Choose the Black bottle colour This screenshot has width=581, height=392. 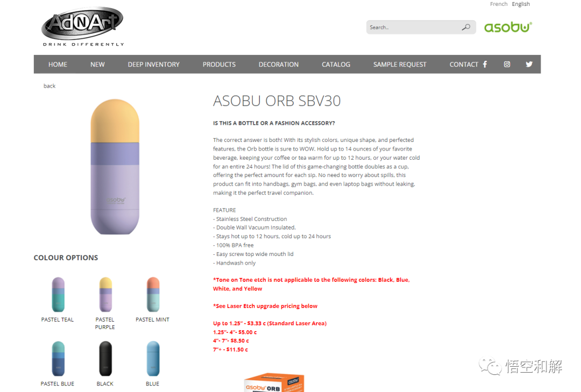click(105, 359)
